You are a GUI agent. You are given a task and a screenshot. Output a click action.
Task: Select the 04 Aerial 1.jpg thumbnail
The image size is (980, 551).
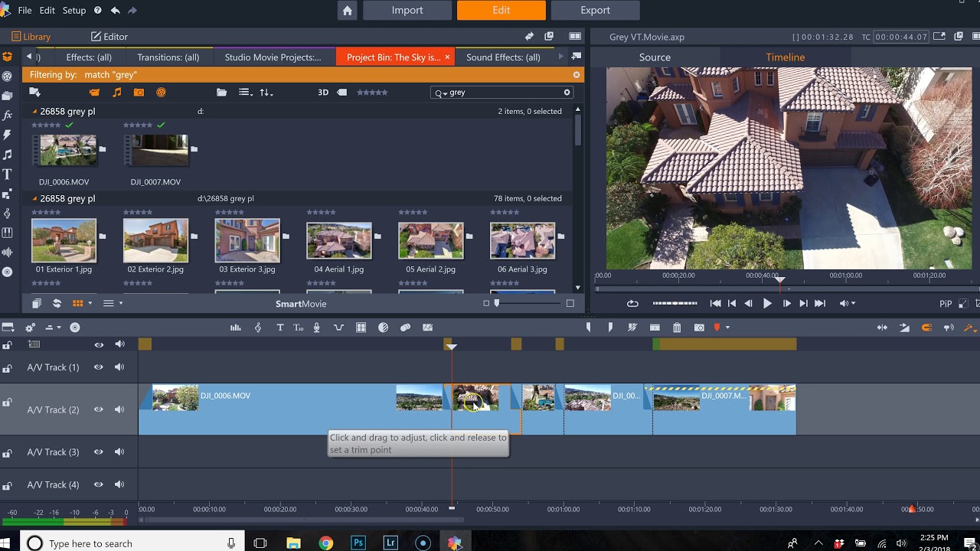pos(339,241)
